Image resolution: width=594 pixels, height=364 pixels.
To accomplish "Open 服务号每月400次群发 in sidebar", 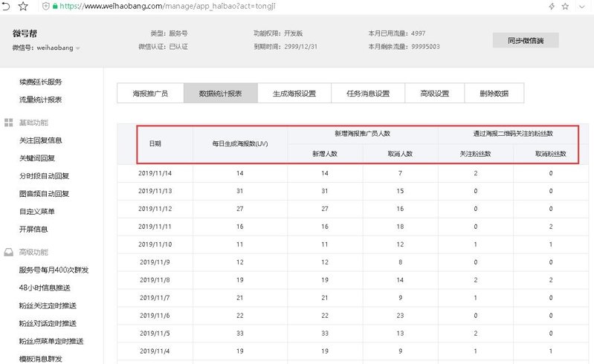I will [x=54, y=270].
